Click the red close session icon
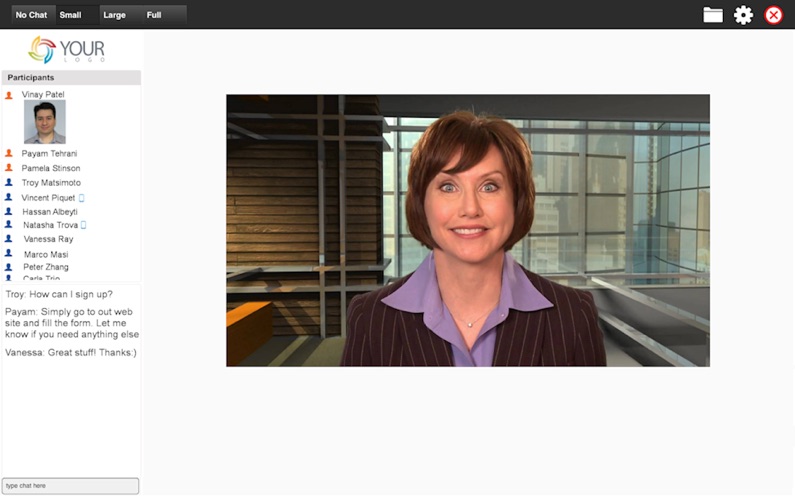Image resolution: width=795 pixels, height=497 pixels. click(774, 15)
